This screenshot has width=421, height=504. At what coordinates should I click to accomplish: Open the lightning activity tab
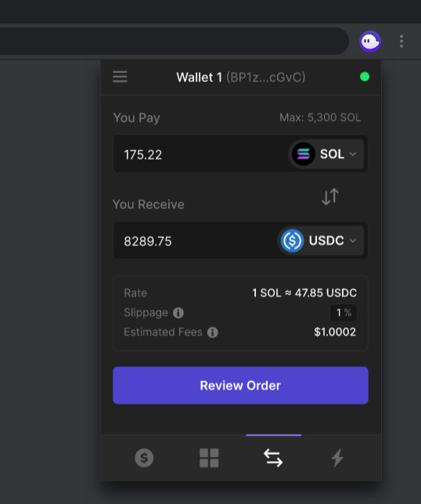[337, 458]
